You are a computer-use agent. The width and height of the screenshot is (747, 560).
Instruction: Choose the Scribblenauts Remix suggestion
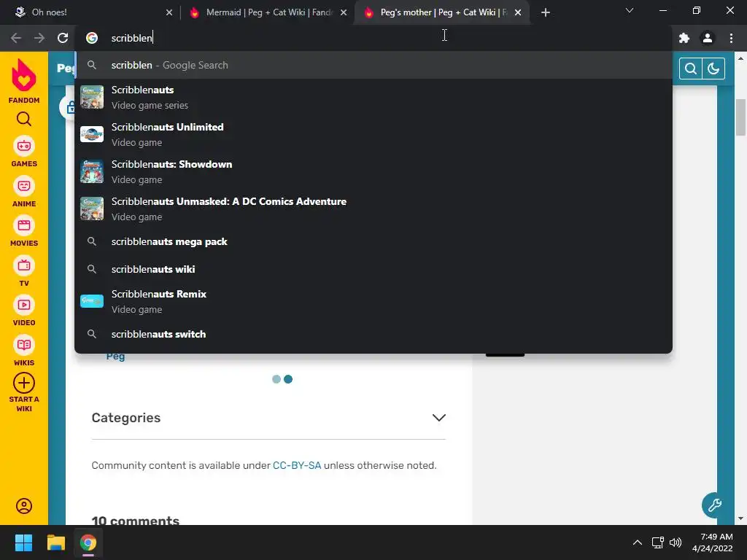[x=373, y=301]
